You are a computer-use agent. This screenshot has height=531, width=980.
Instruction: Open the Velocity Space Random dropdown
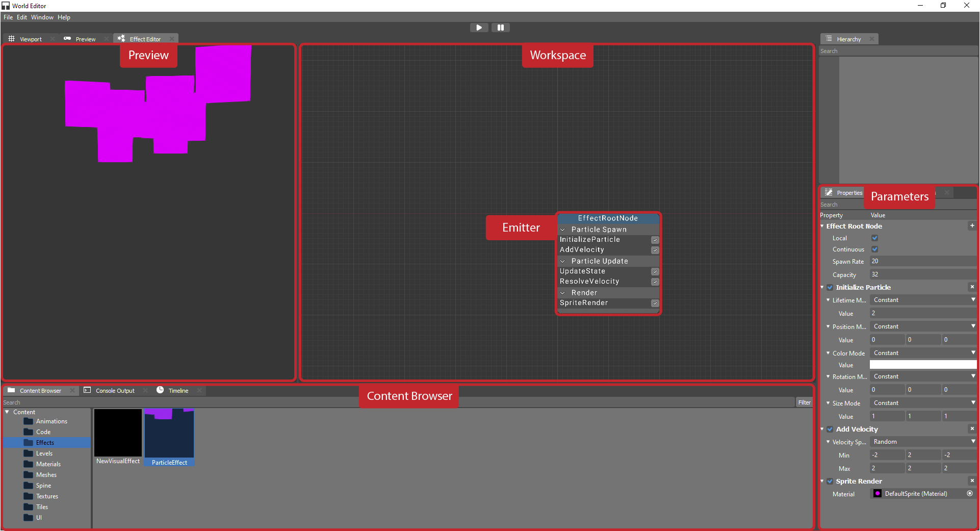click(922, 442)
